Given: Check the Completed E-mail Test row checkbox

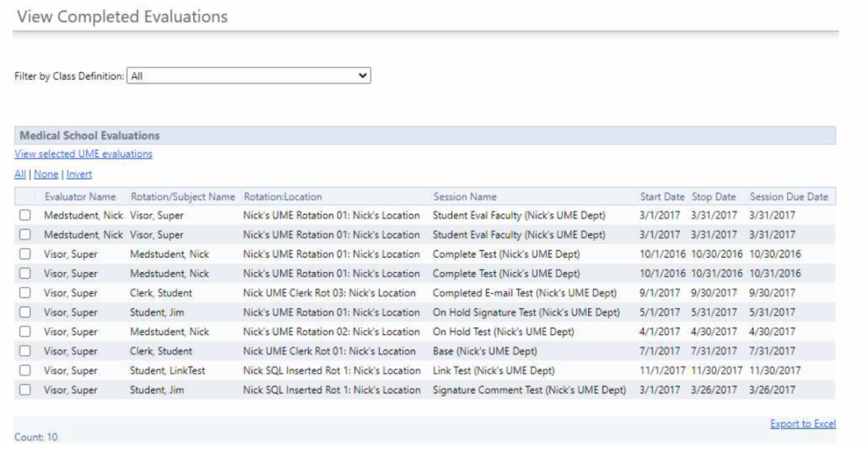Looking at the screenshot, I should 25,293.
